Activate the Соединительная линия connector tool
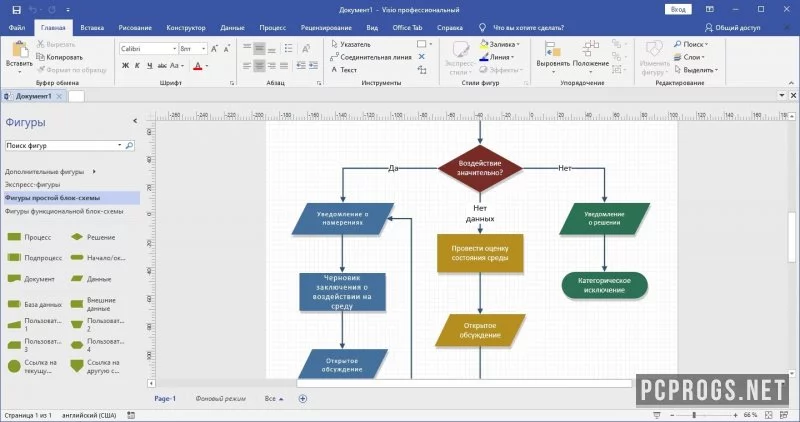This screenshot has height=422, width=800. pos(371,57)
